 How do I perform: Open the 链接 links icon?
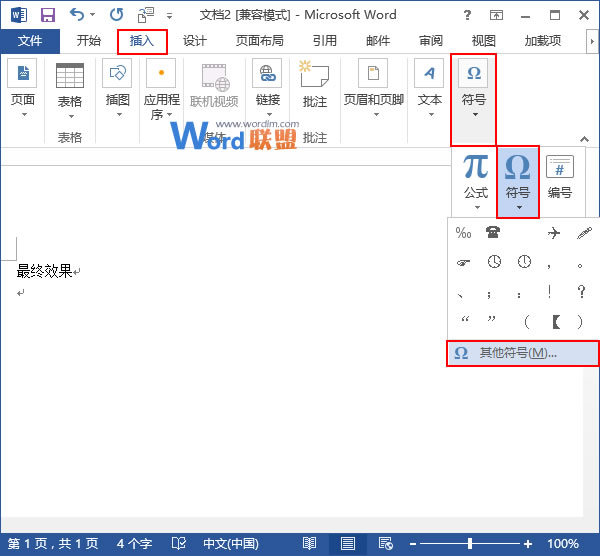coord(267,73)
